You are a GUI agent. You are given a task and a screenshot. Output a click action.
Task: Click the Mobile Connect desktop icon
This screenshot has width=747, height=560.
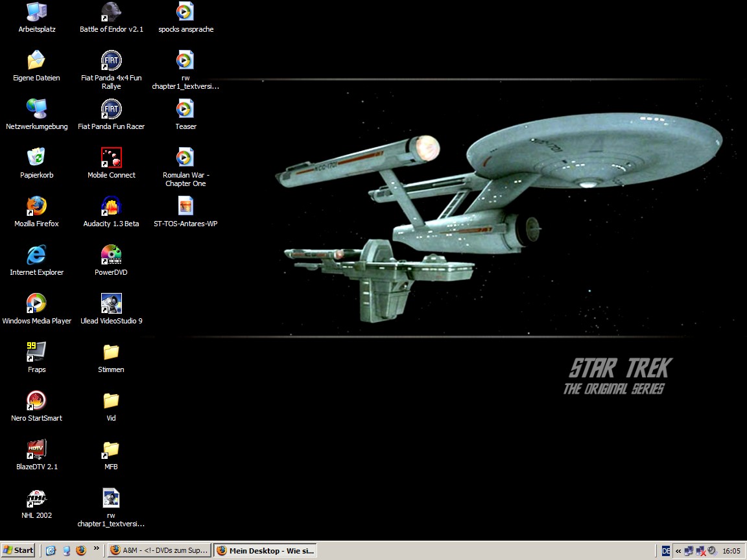click(x=111, y=158)
